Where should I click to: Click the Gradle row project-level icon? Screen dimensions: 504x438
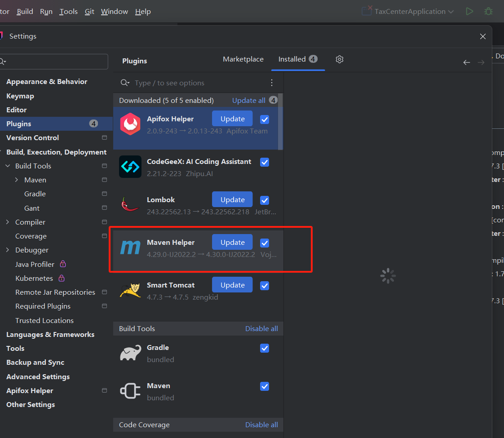(105, 194)
